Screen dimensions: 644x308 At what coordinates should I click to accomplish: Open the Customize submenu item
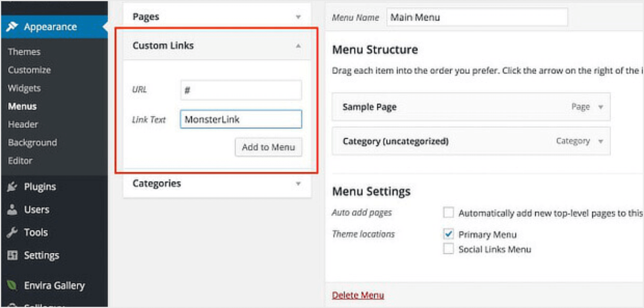[x=29, y=70]
